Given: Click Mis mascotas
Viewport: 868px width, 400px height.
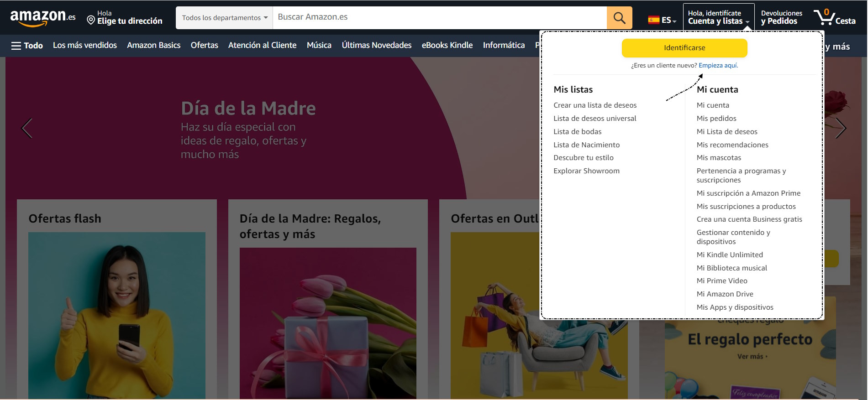Looking at the screenshot, I should click(719, 158).
